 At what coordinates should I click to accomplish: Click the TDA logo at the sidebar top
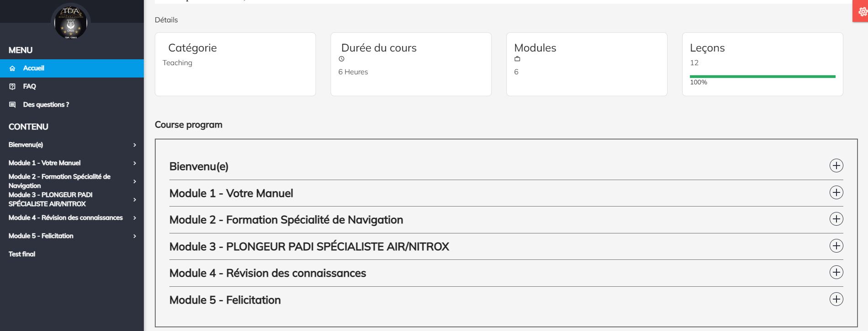pos(71,22)
